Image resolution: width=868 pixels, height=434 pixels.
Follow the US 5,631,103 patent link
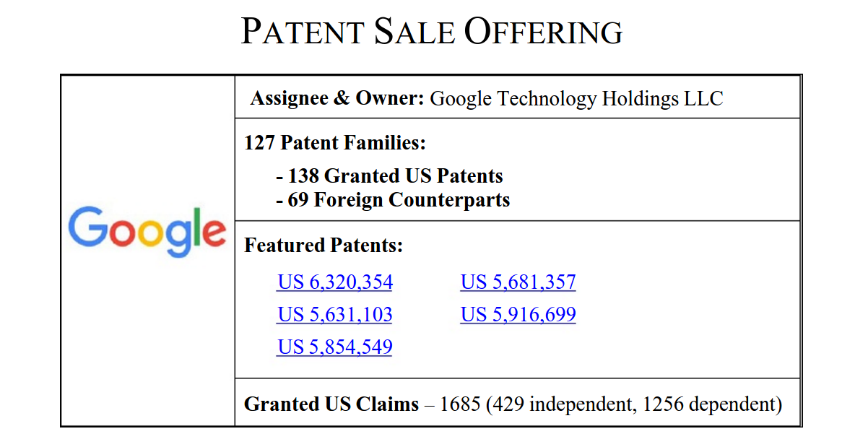point(335,315)
